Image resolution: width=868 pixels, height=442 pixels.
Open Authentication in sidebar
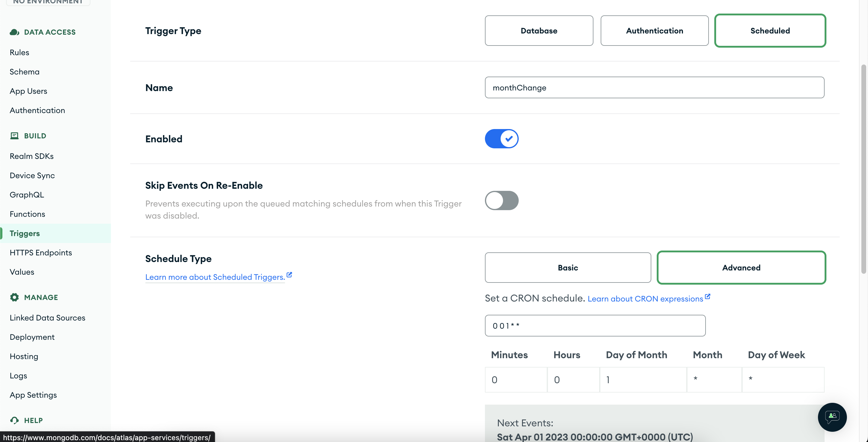[37, 110]
